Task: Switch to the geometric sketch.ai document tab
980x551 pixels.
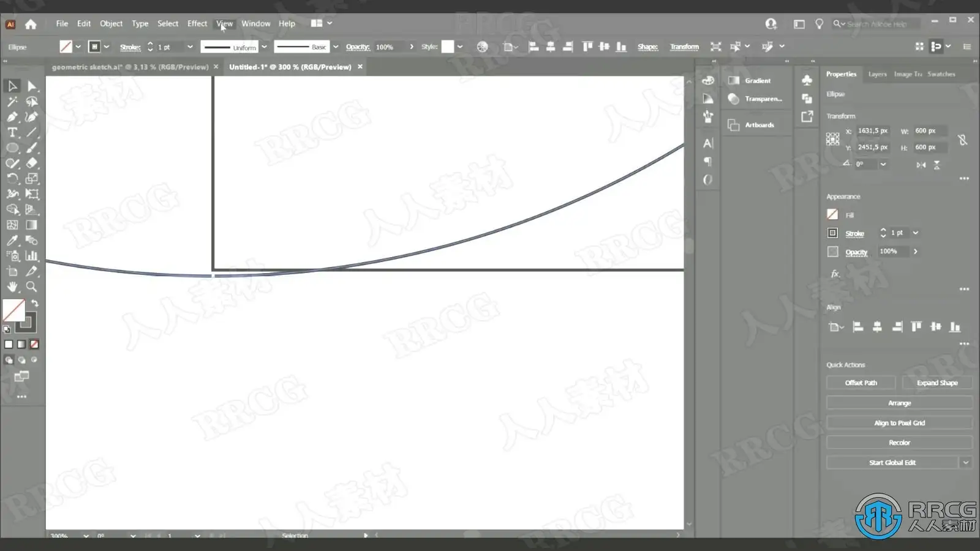Action: 130,67
